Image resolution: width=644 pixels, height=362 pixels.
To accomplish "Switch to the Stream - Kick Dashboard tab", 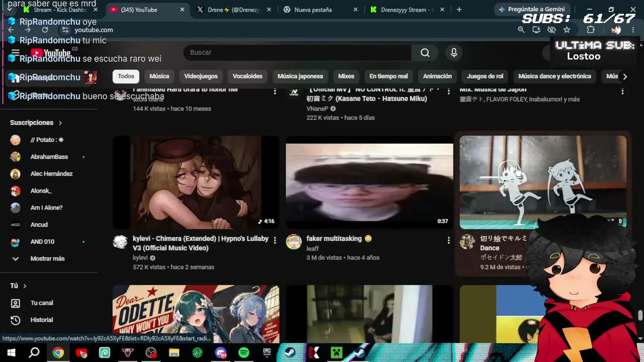I will (60, 10).
